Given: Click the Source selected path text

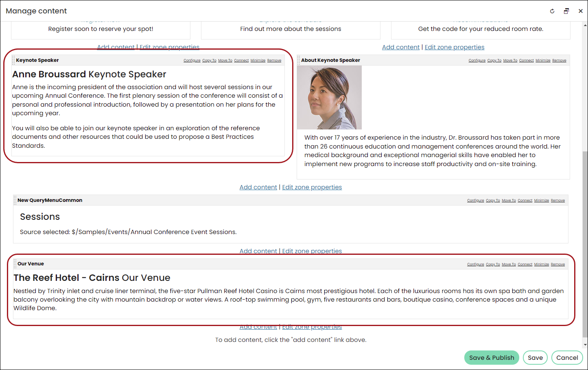Looking at the screenshot, I should tap(128, 232).
